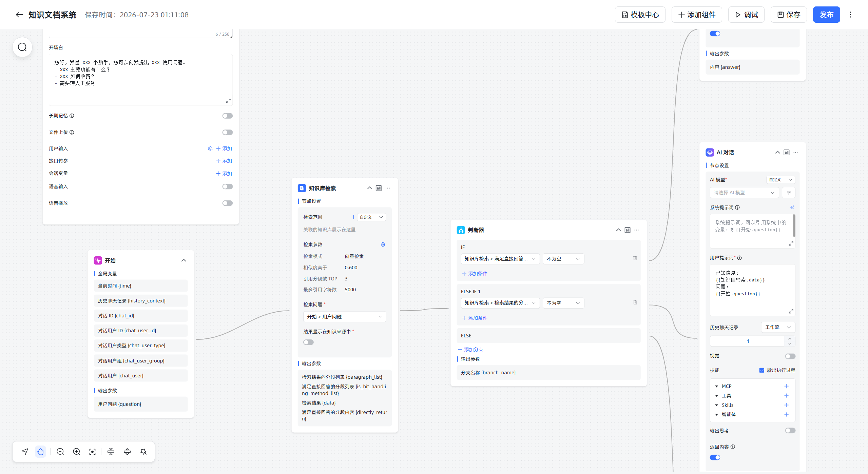
Task: Collapse the AI 对话 node
Action: click(x=777, y=152)
